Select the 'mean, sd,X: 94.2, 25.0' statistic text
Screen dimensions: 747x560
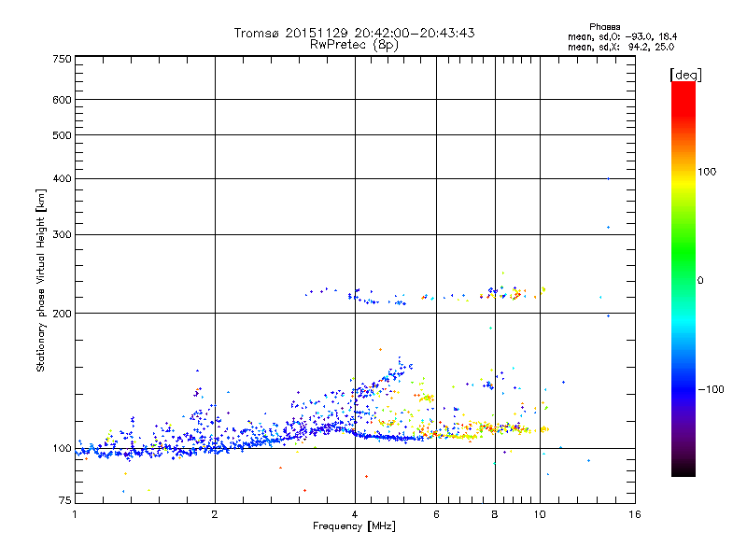[621, 48]
